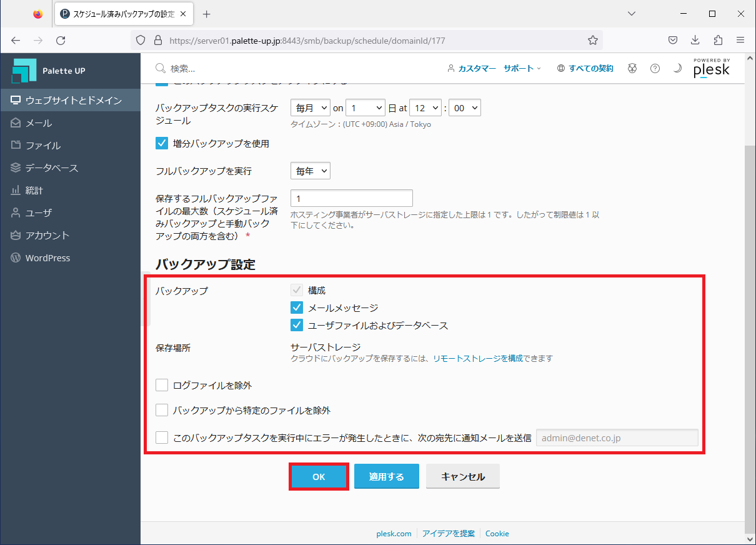Open the minutes dropdown showing 00

point(464,107)
